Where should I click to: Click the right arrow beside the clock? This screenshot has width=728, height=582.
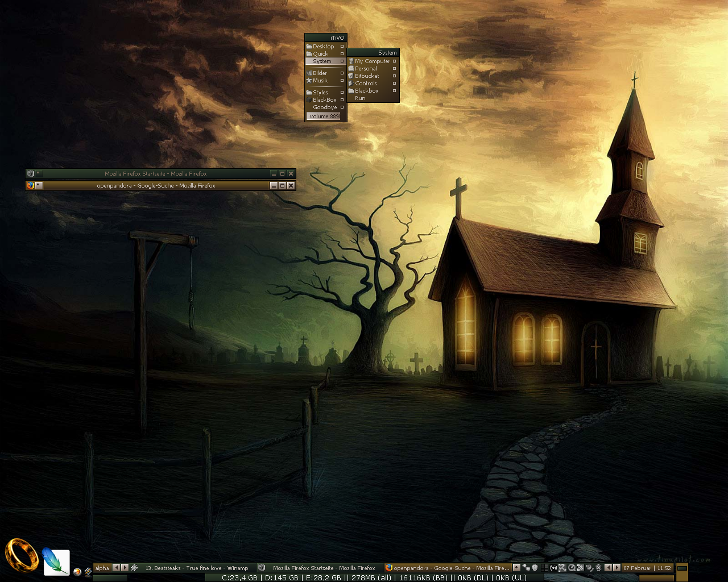617,568
